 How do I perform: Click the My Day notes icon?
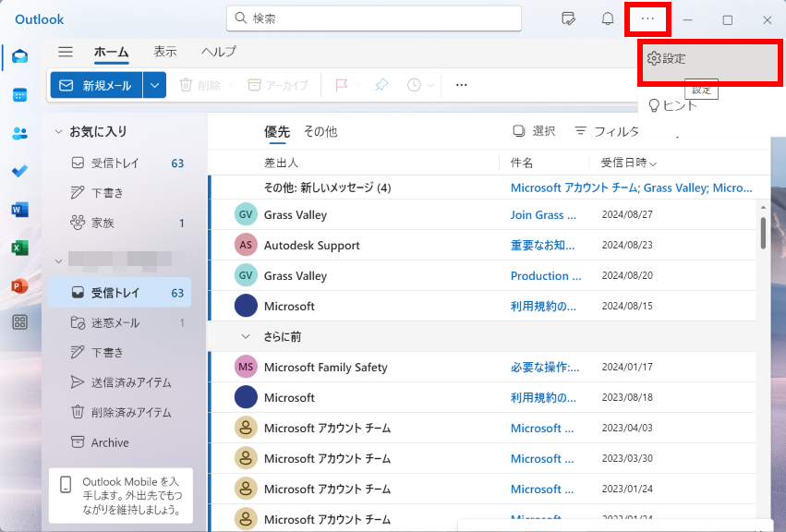coord(568,19)
